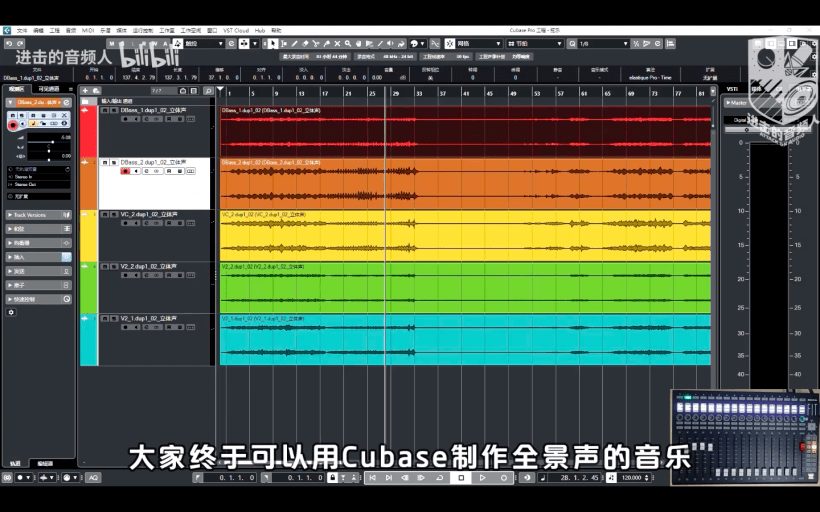Click the Cubase logo icon in menu bar
The width and height of the screenshot is (820, 512).
(x=7, y=30)
